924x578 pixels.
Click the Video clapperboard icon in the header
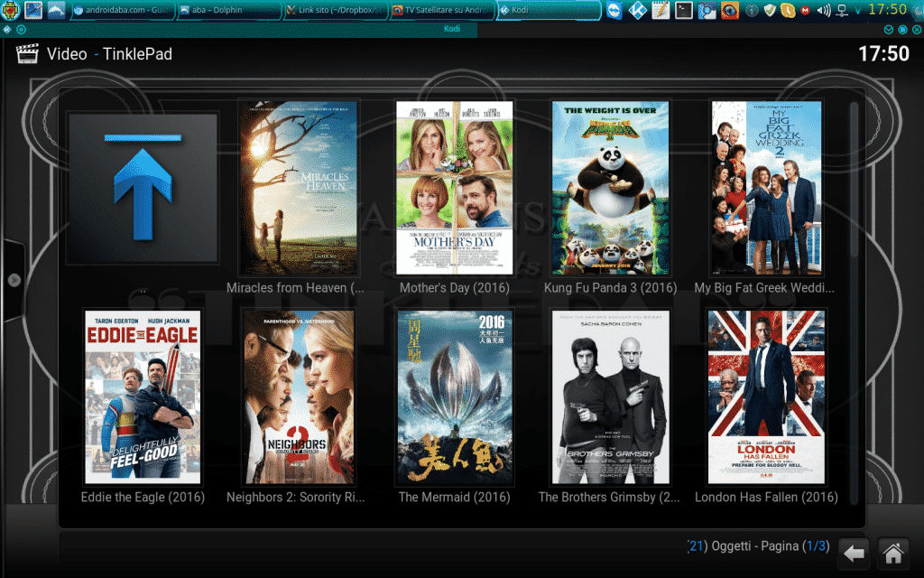[27, 53]
